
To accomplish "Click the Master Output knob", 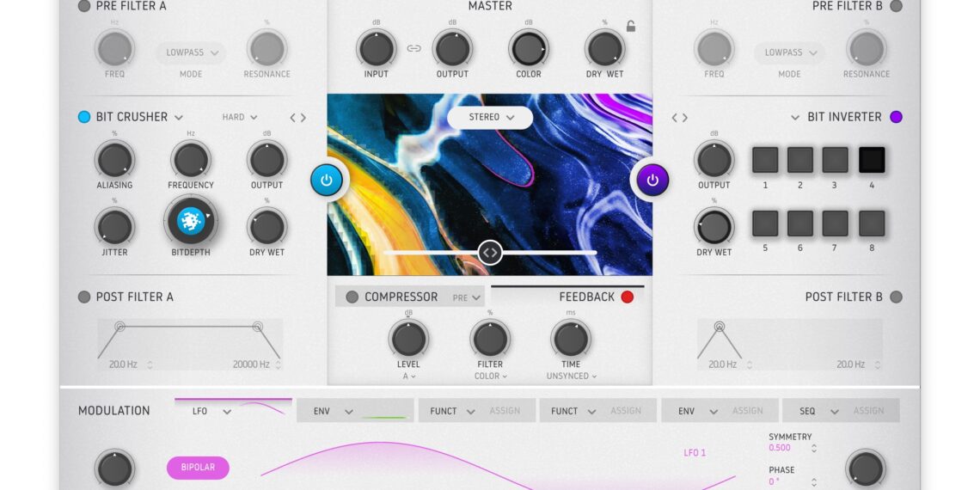I will pyautogui.click(x=452, y=49).
